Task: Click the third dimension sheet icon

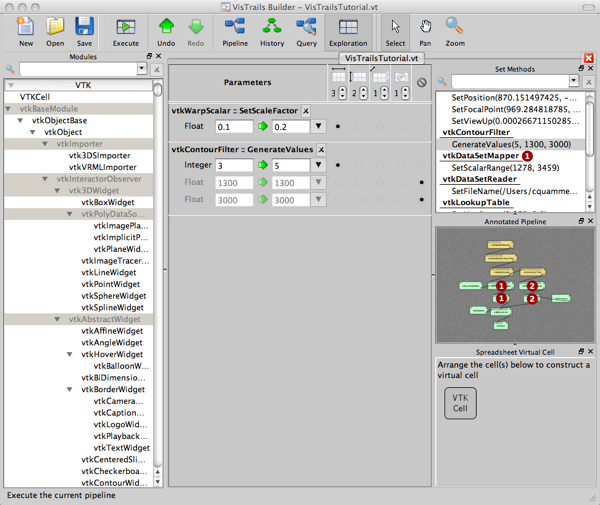Action: (x=380, y=75)
